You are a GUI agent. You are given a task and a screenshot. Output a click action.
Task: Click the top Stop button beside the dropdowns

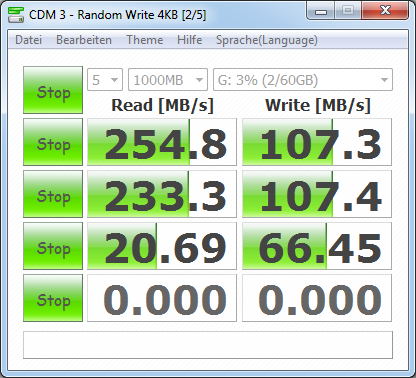click(53, 90)
